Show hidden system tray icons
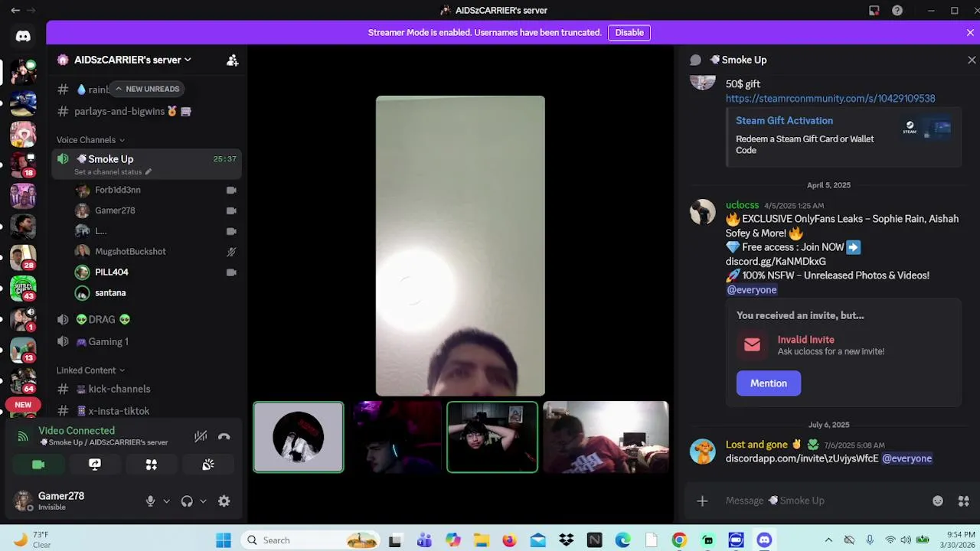Viewport: 980px width, 551px height. click(x=828, y=540)
